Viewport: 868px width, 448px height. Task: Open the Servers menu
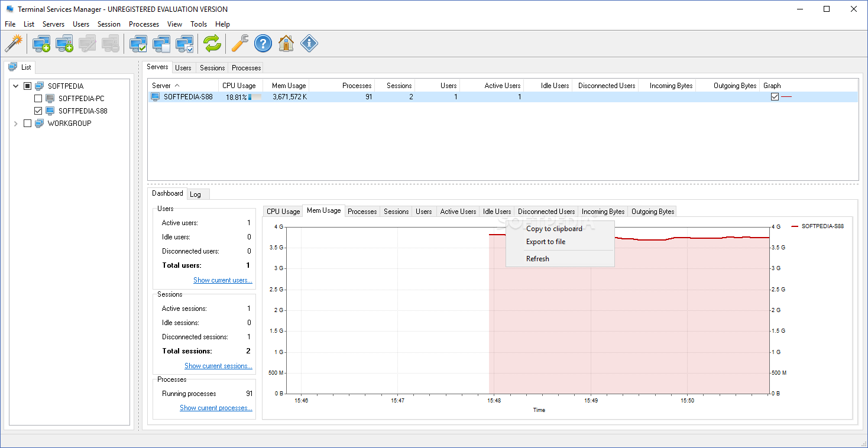coord(53,24)
